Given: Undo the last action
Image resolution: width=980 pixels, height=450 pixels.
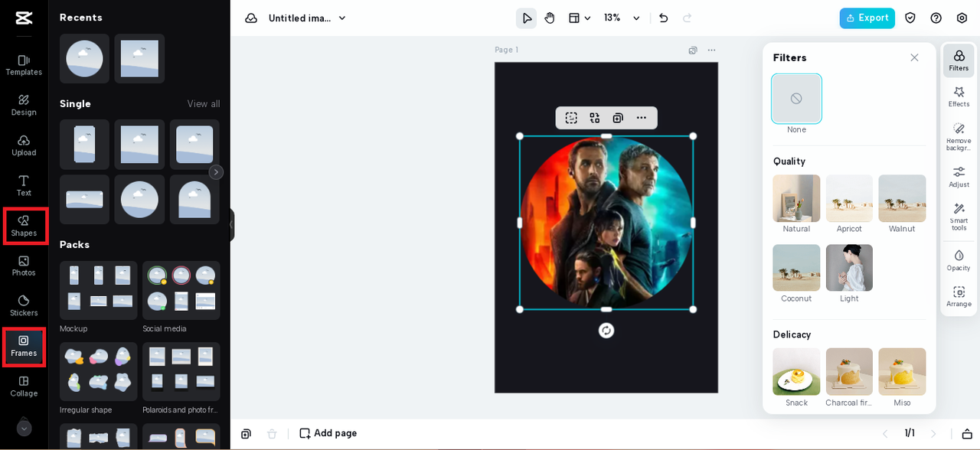Looking at the screenshot, I should point(664,18).
